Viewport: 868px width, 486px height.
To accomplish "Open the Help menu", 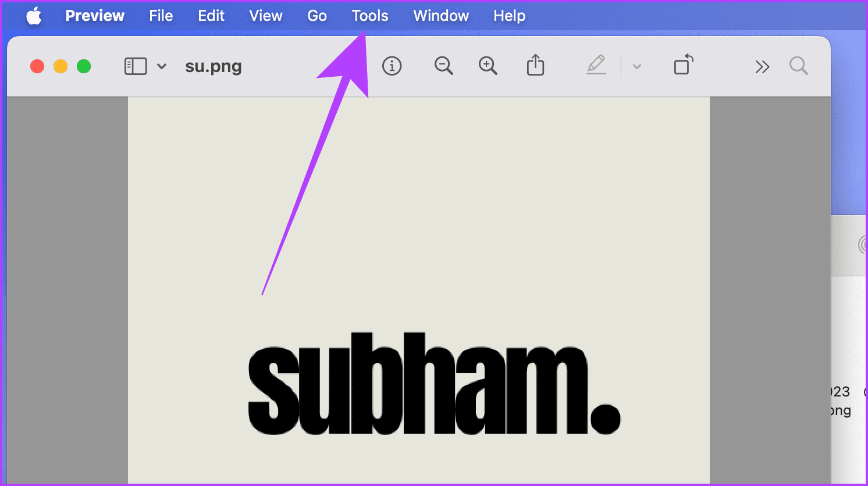I will point(508,16).
